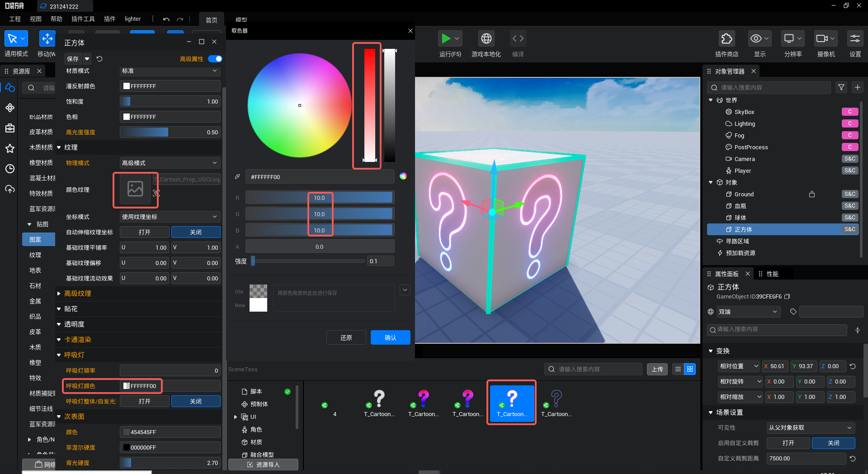Reset relative position with its reset icon
Image resolution: width=868 pixels, height=474 pixels.
853,366
